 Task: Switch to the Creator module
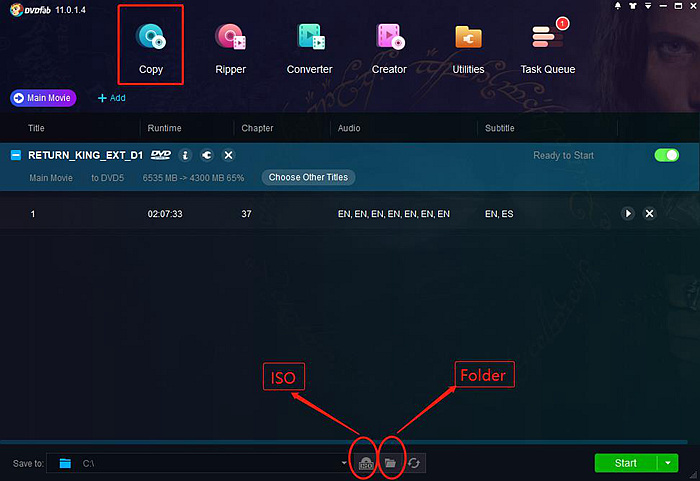389,48
